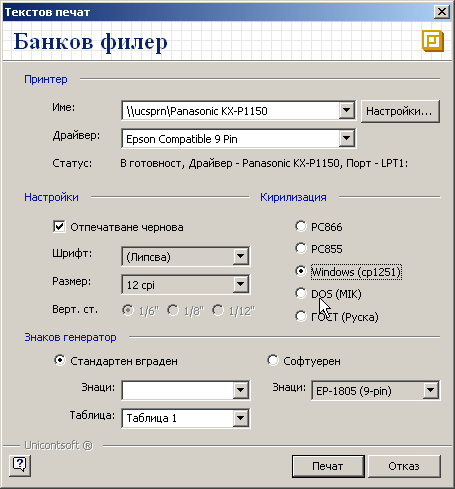Close the Текстов печат dialog
This screenshot has width=455, height=489.
442,12
